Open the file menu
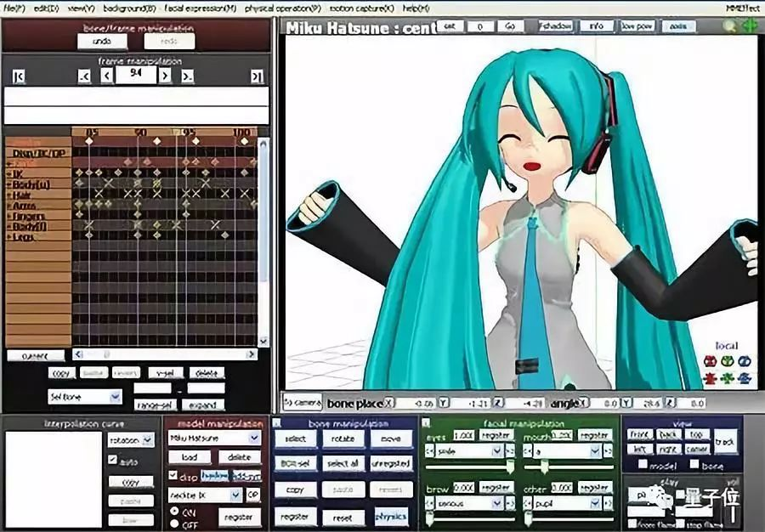The height and width of the screenshot is (532, 765). coord(14,8)
